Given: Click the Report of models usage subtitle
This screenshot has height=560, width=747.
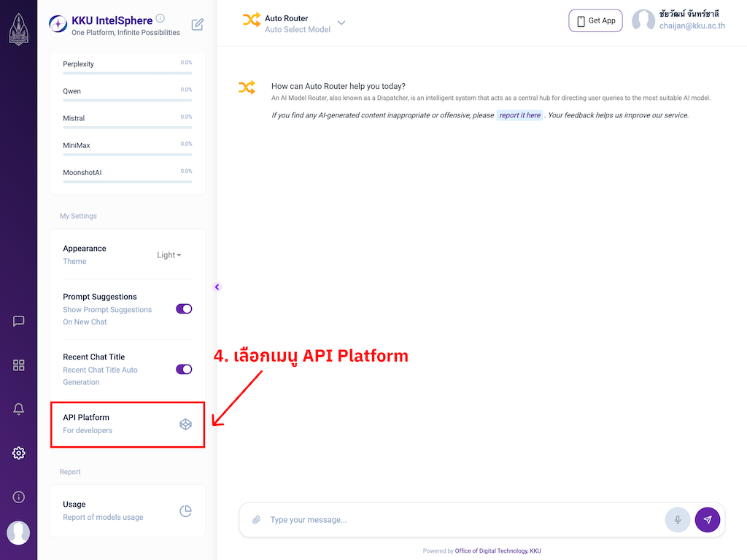Looking at the screenshot, I should pos(103,517).
